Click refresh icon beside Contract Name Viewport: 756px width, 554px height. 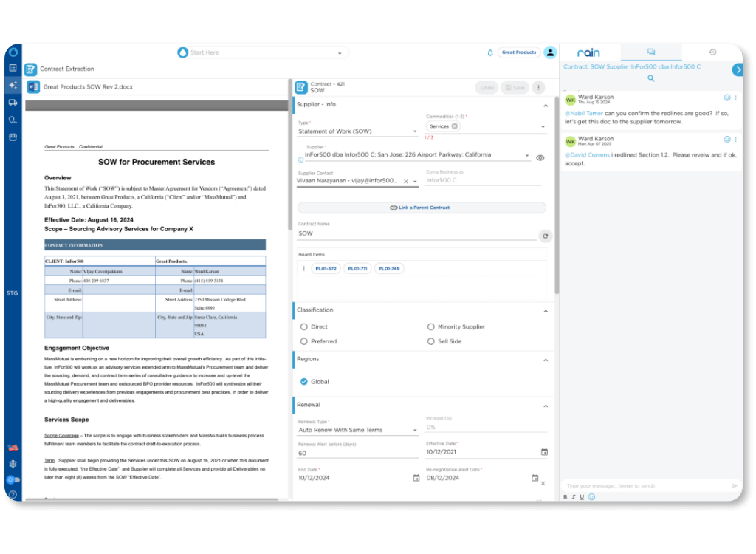point(546,236)
